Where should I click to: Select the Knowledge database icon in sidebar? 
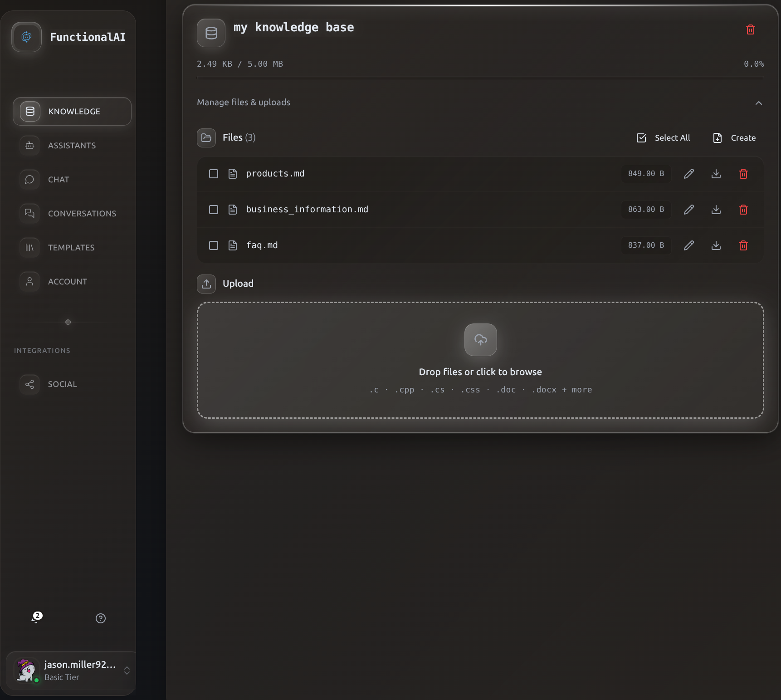29,111
